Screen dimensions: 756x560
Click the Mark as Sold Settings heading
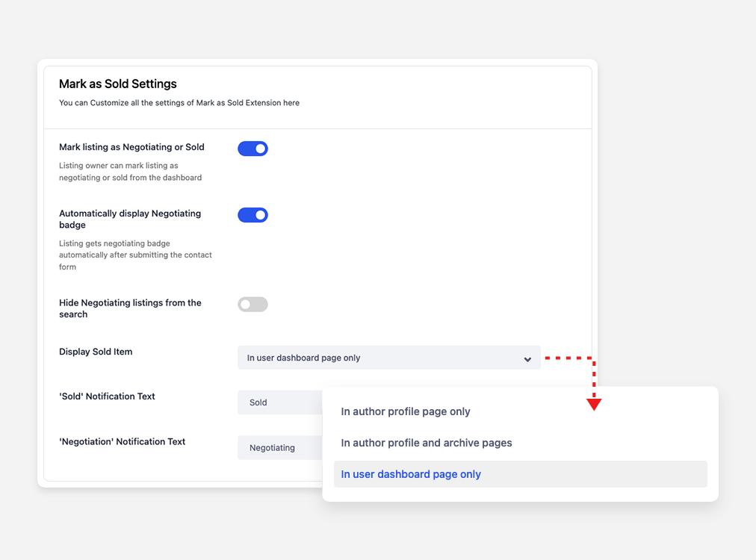coord(118,84)
